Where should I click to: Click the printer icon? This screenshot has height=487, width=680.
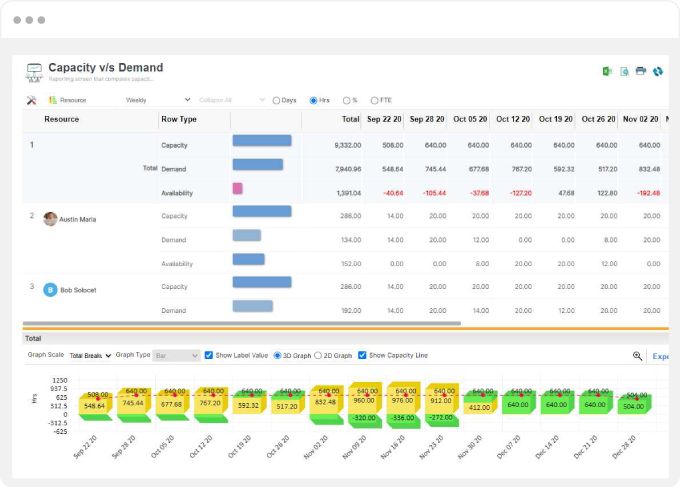[641, 71]
